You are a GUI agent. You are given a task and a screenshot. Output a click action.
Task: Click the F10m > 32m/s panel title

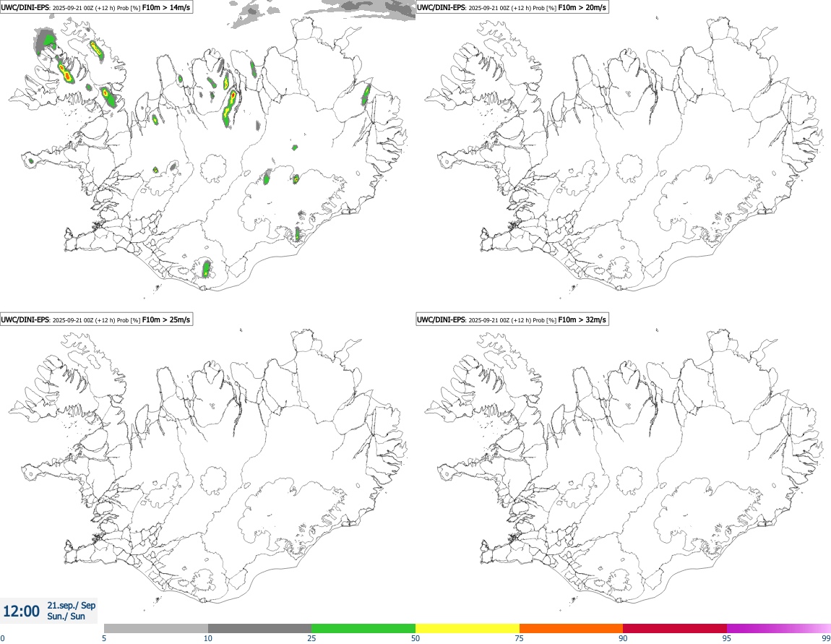(512, 319)
